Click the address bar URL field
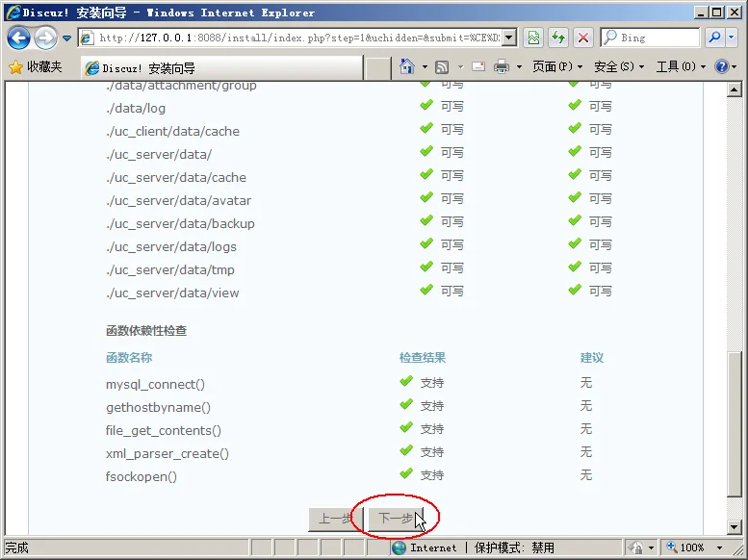Screen dimensions: 748x560 [291, 38]
